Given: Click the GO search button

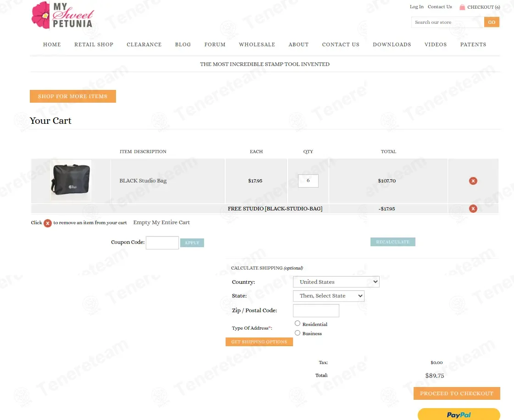Looking at the screenshot, I should (x=492, y=22).
